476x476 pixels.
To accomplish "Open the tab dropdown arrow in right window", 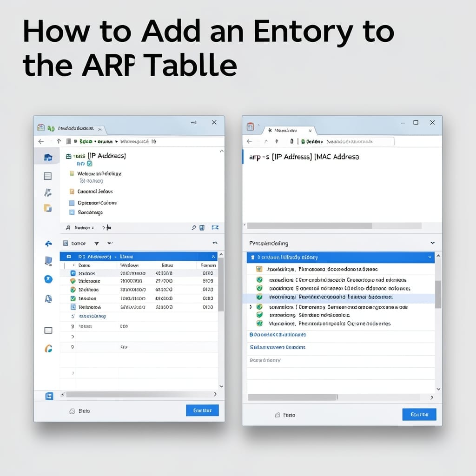I will [x=310, y=131].
